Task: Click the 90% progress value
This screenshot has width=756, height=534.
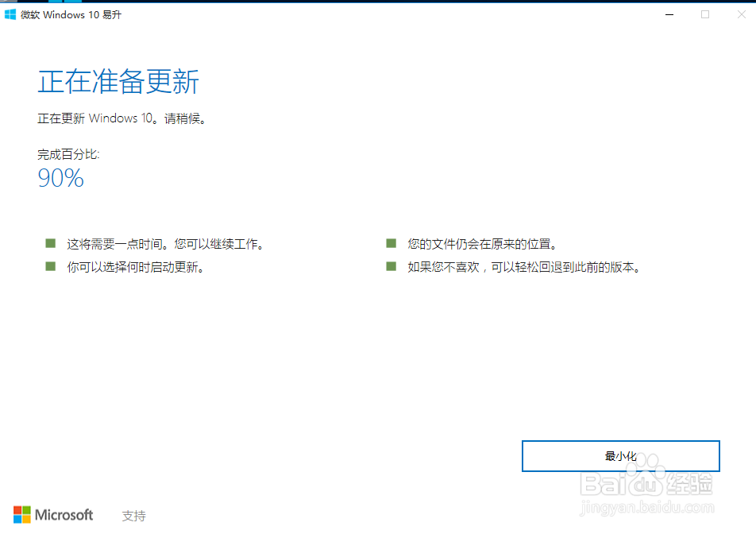Action: coord(60,178)
